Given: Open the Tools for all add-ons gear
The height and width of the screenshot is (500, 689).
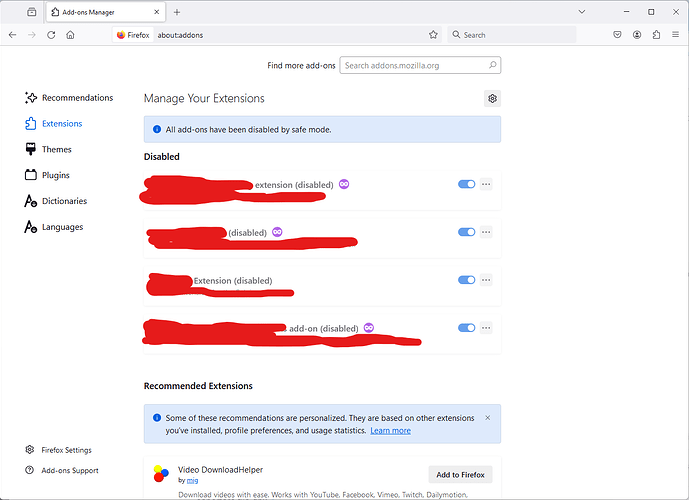Looking at the screenshot, I should point(492,98).
